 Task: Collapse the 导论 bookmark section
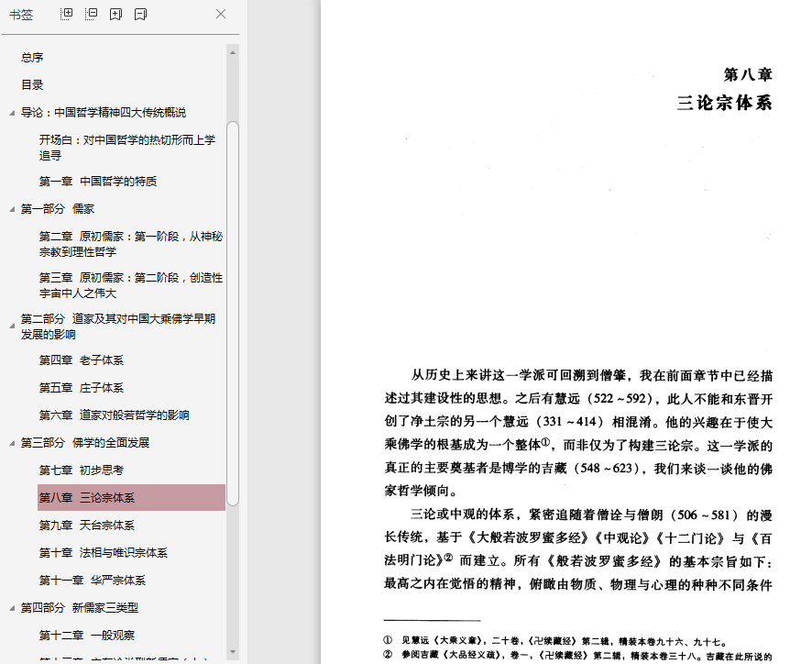[x=12, y=113]
